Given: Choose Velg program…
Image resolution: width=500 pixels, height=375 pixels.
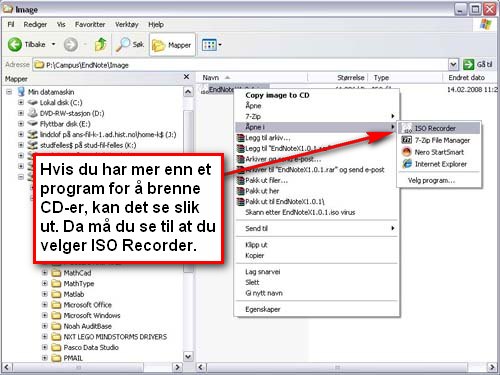Looking at the screenshot, I should (x=431, y=180).
